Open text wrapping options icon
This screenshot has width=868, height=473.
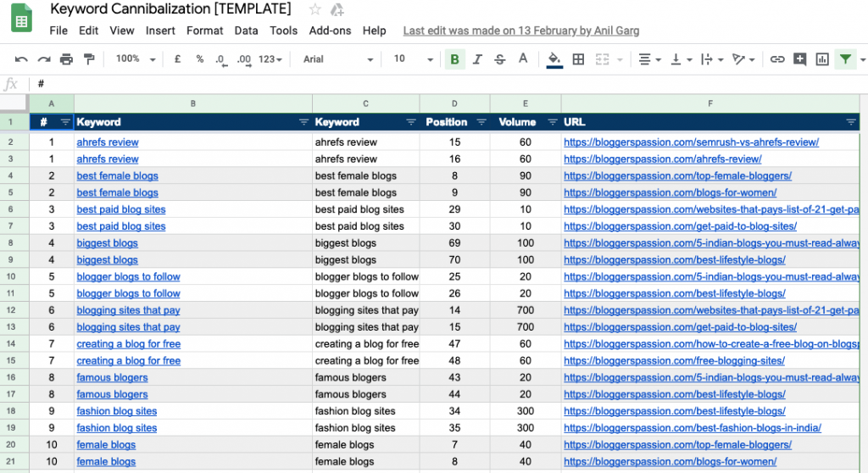pos(712,59)
